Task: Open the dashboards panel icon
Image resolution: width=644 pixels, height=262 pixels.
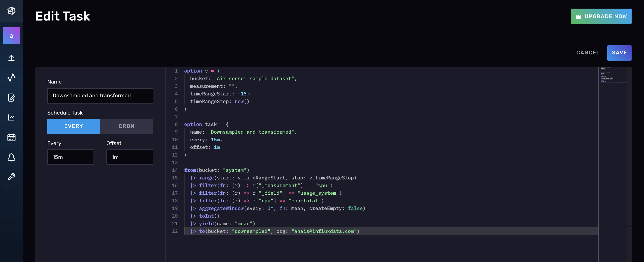Action: tap(11, 117)
